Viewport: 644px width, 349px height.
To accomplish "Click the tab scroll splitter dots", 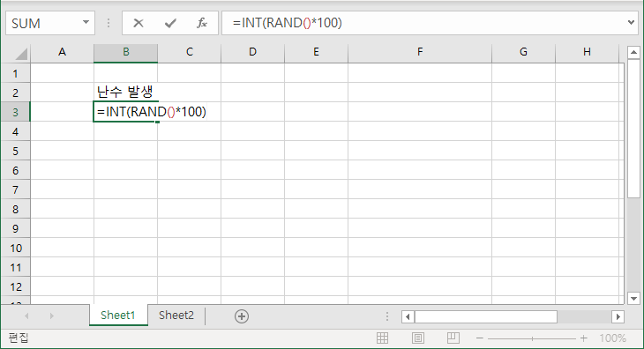I will click(387, 316).
